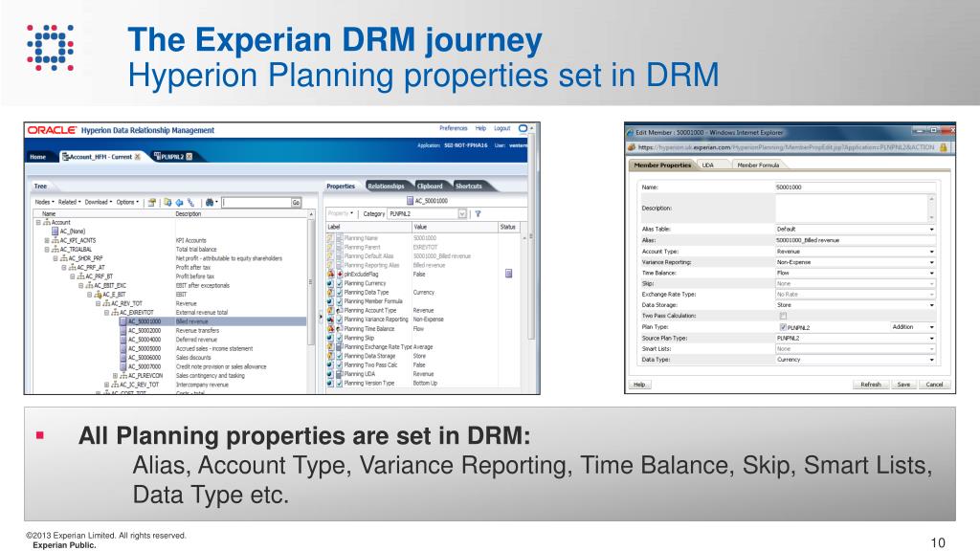Click the status icon on plnExcludeFlag row
Viewport: 980px width, 551px height.
click(x=509, y=274)
